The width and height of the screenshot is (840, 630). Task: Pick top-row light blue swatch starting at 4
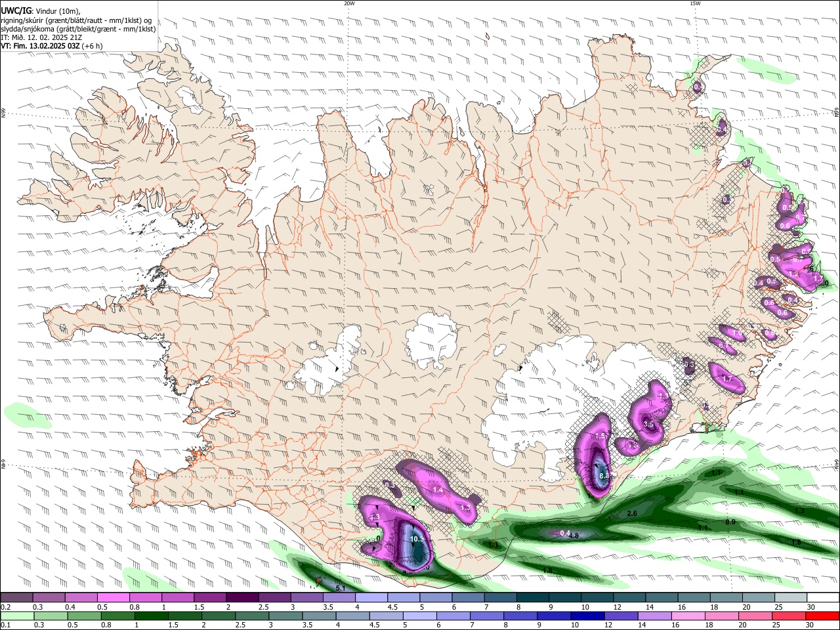click(x=371, y=598)
